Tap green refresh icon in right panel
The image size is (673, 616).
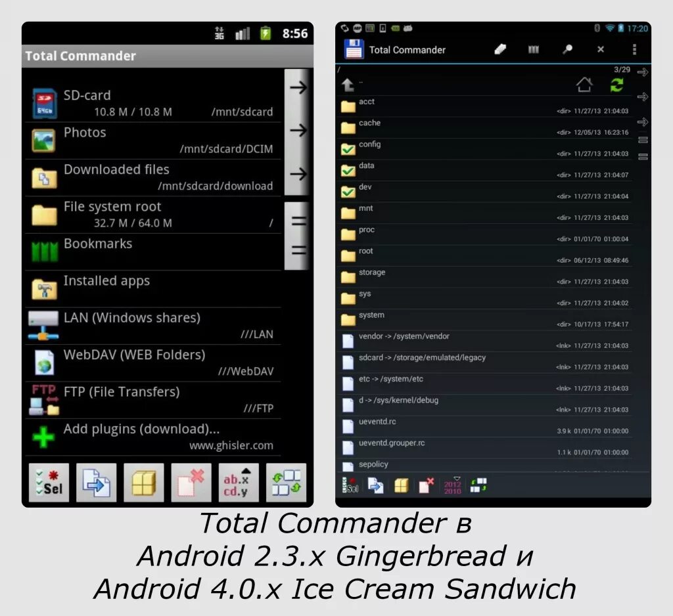616,85
